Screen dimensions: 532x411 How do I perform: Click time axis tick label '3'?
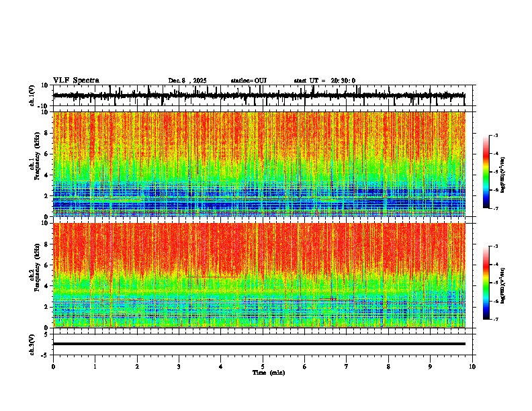click(x=179, y=367)
